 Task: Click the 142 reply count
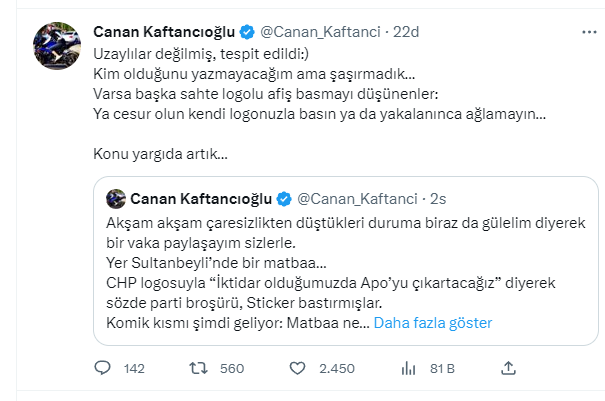(x=134, y=369)
